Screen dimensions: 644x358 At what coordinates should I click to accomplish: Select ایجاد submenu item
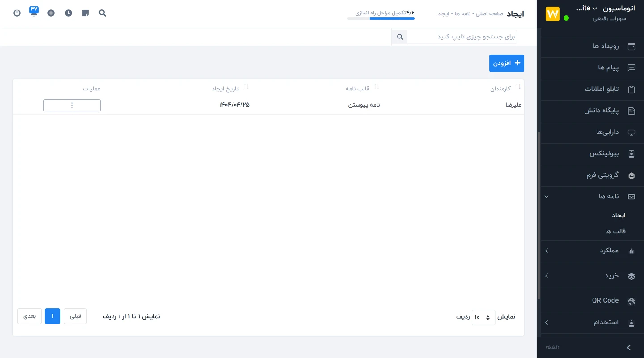(x=619, y=215)
